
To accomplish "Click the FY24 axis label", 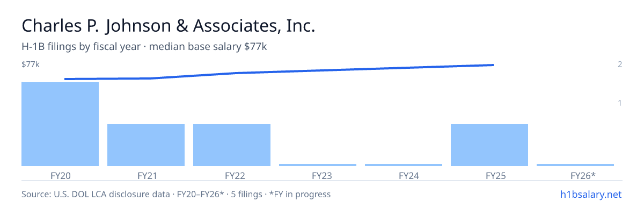I will point(404,175).
